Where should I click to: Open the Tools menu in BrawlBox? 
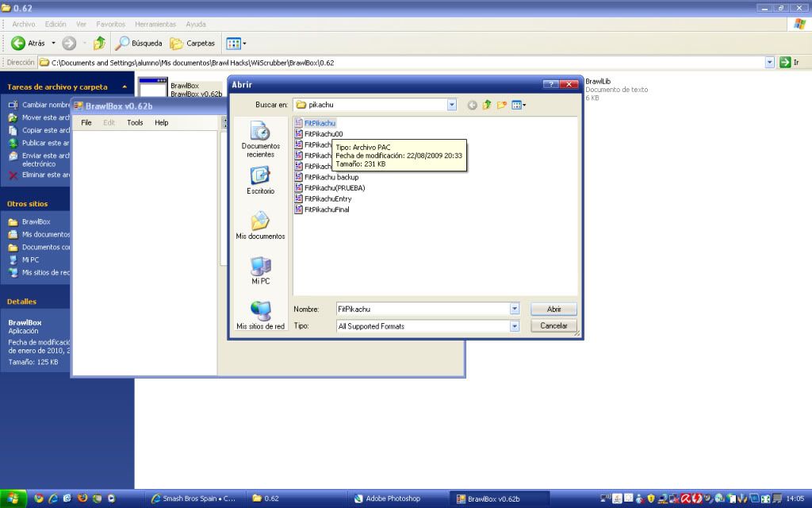point(135,123)
